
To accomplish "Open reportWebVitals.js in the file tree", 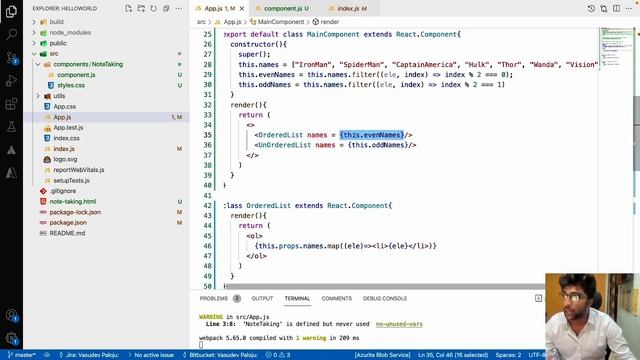I will [x=78, y=170].
